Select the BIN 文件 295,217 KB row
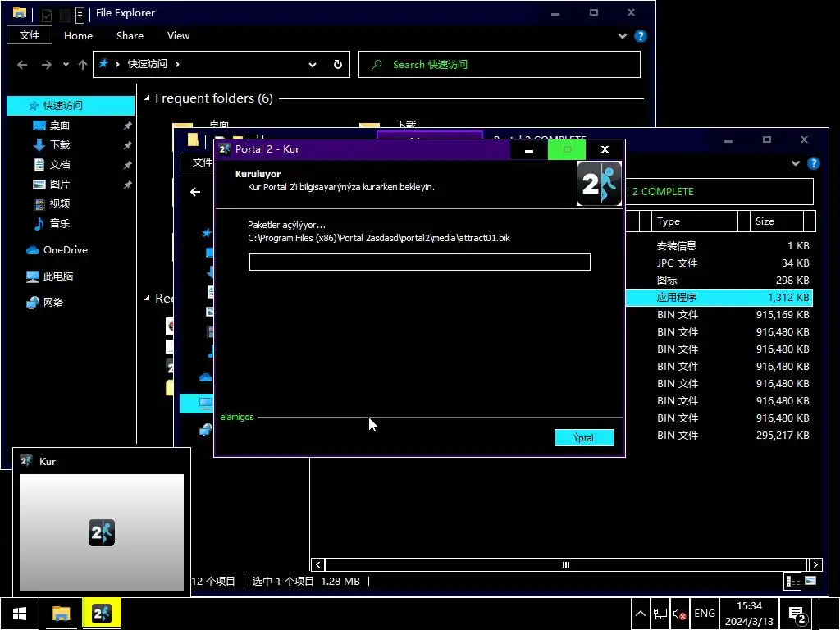The height and width of the screenshot is (630, 840). pos(719,435)
